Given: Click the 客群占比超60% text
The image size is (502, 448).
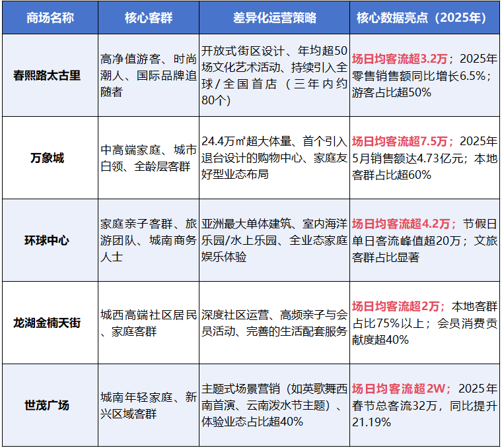Looking at the screenshot, I should pyautogui.click(x=392, y=175).
